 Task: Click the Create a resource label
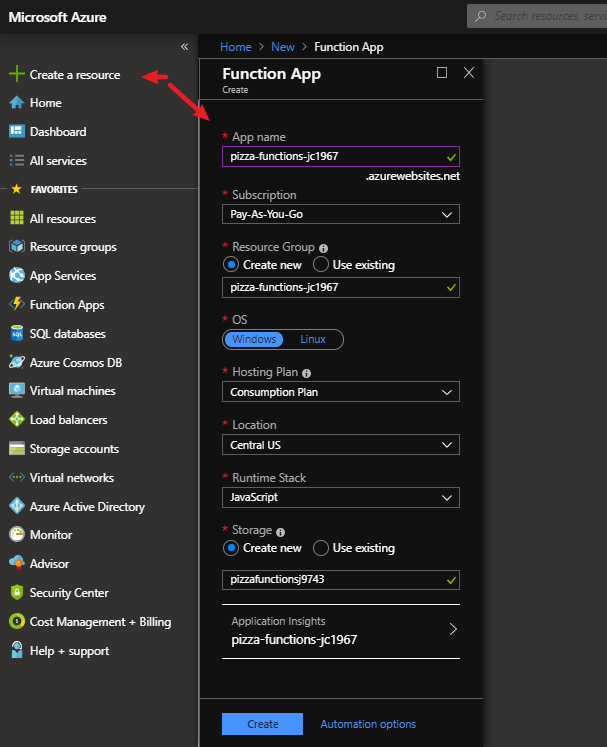coord(75,75)
